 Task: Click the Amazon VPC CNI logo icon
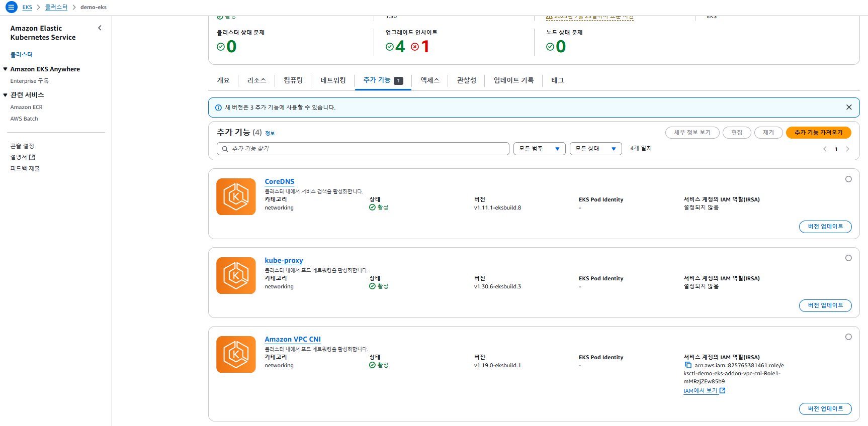coord(236,354)
